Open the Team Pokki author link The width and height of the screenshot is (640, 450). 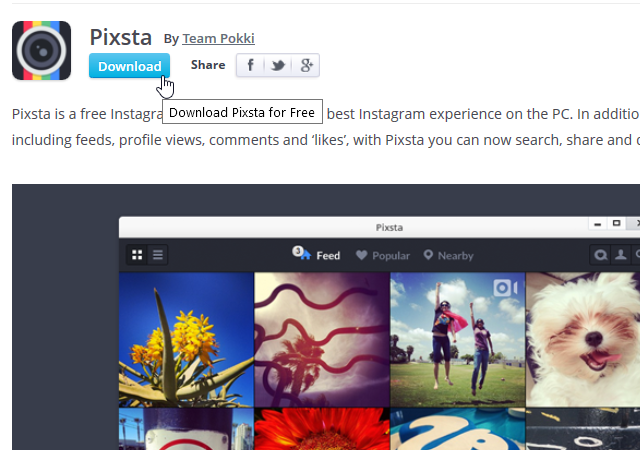pyautogui.click(x=218, y=38)
